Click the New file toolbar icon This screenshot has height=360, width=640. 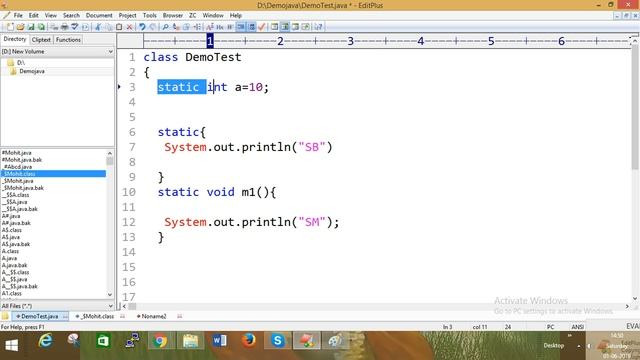[x=10, y=27]
